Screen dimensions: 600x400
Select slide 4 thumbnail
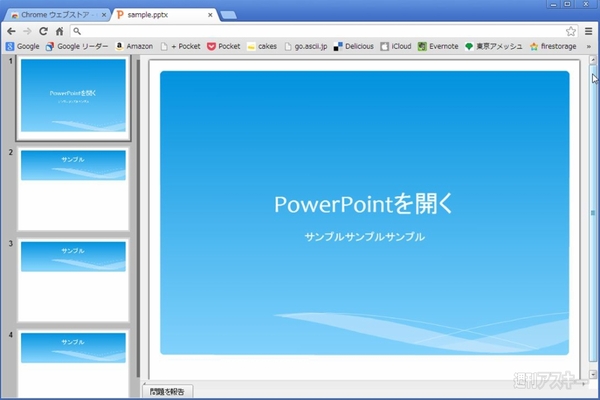coord(73,364)
